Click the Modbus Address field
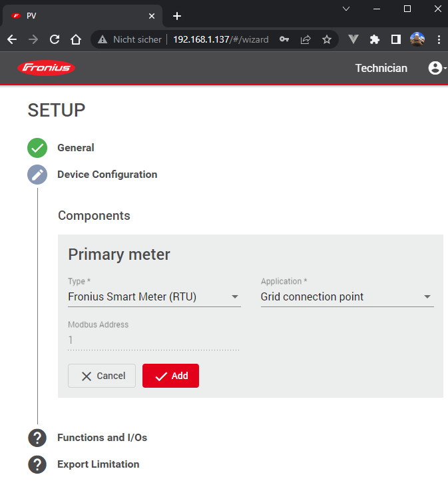The height and width of the screenshot is (481, 448). 153,340
